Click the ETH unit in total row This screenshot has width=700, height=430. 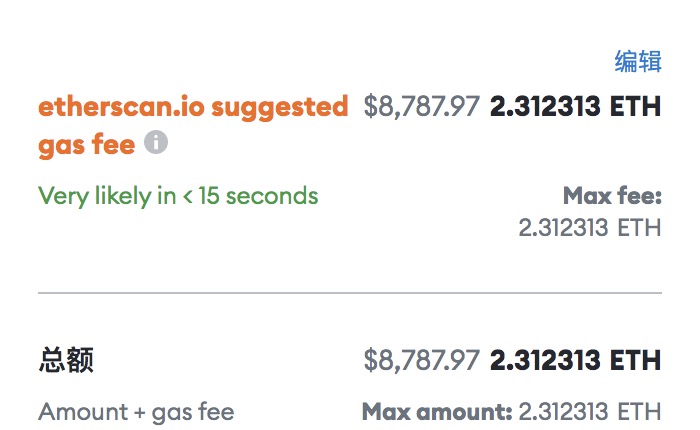pos(636,360)
